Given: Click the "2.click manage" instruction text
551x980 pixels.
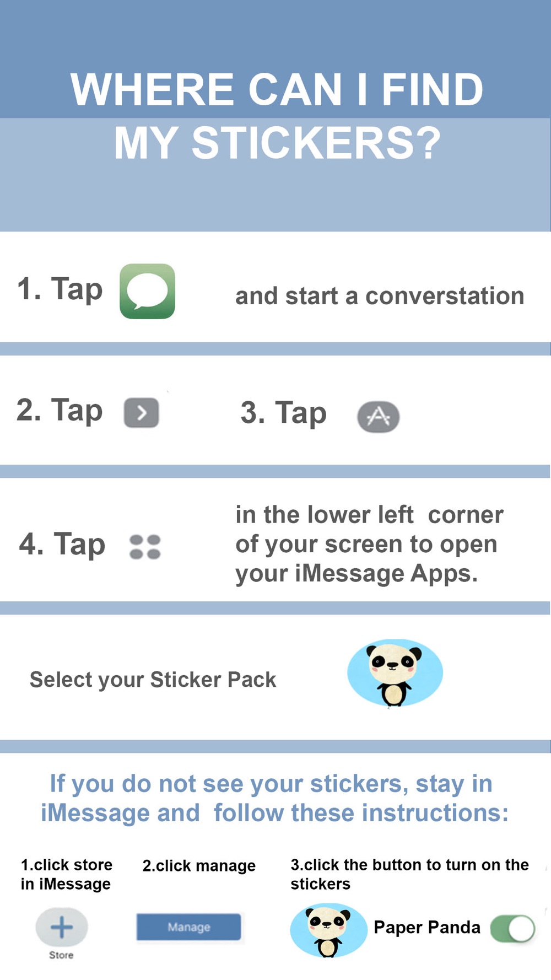Looking at the screenshot, I should 199,866.
